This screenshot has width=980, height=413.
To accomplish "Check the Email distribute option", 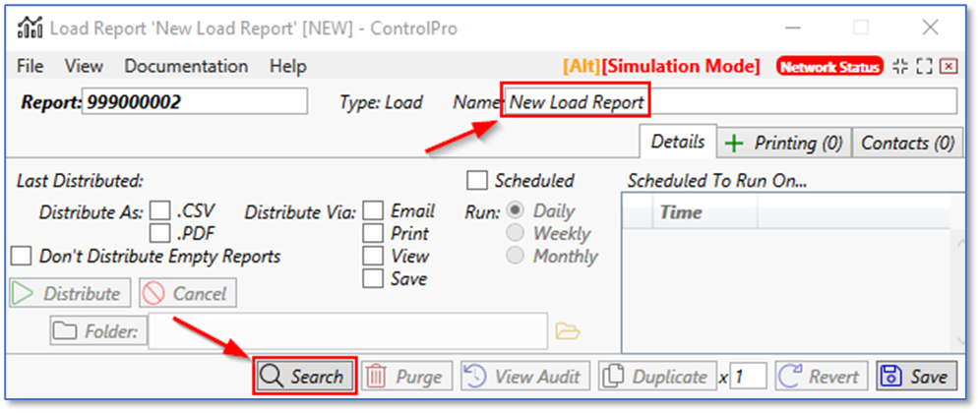I will (373, 210).
